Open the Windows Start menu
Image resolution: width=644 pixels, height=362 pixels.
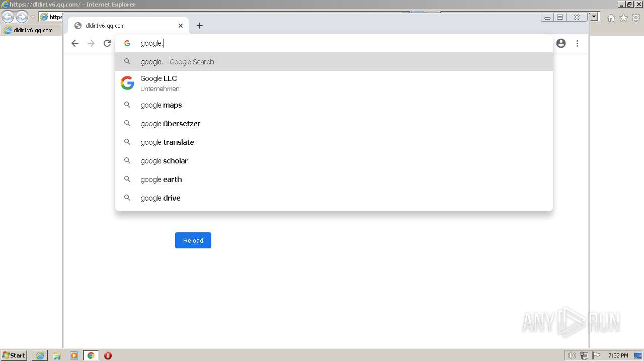[14, 355]
